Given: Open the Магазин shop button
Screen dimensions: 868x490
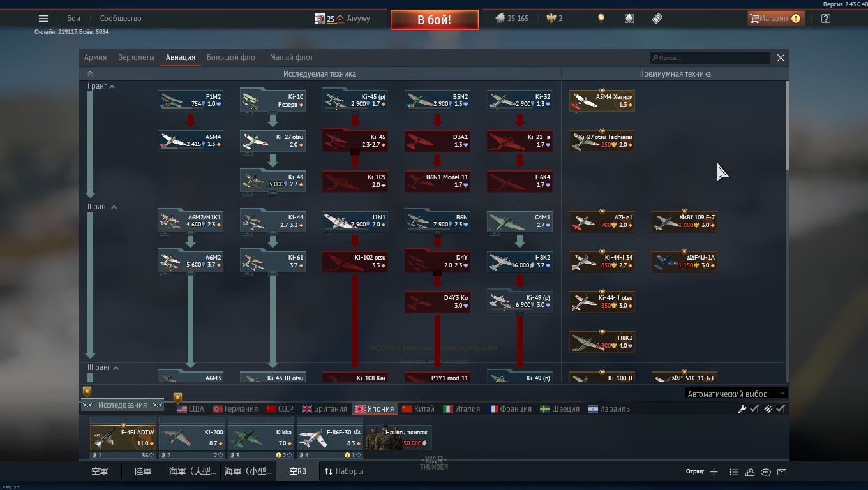Looking at the screenshot, I should pos(774,19).
